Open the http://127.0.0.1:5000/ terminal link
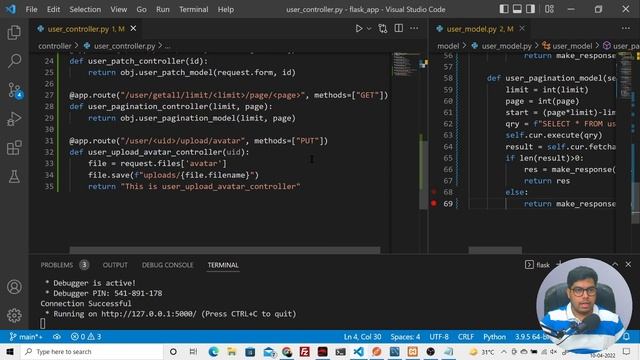 tap(149, 314)
